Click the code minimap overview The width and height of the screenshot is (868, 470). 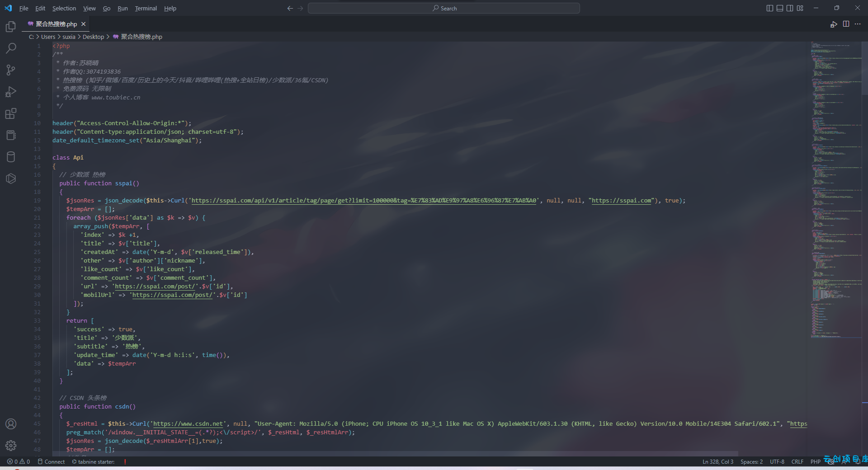pyautogui.click(x=836, y=190)
